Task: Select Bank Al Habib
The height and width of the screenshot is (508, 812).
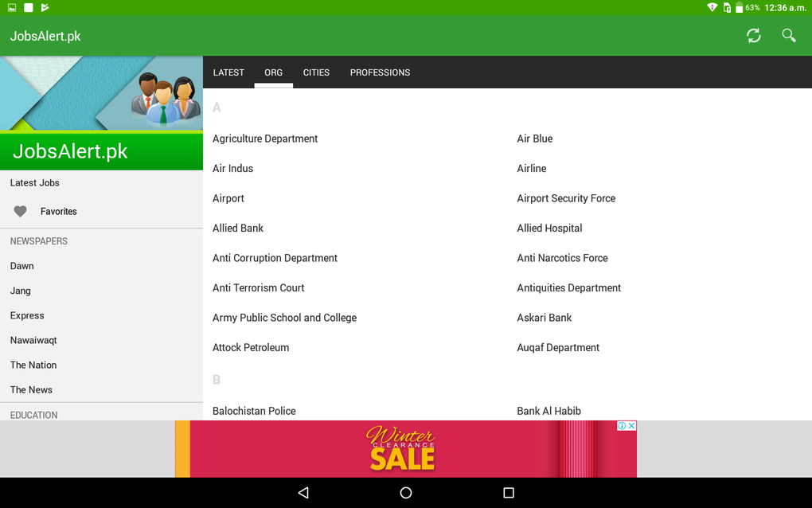Action: click(549, 411)
